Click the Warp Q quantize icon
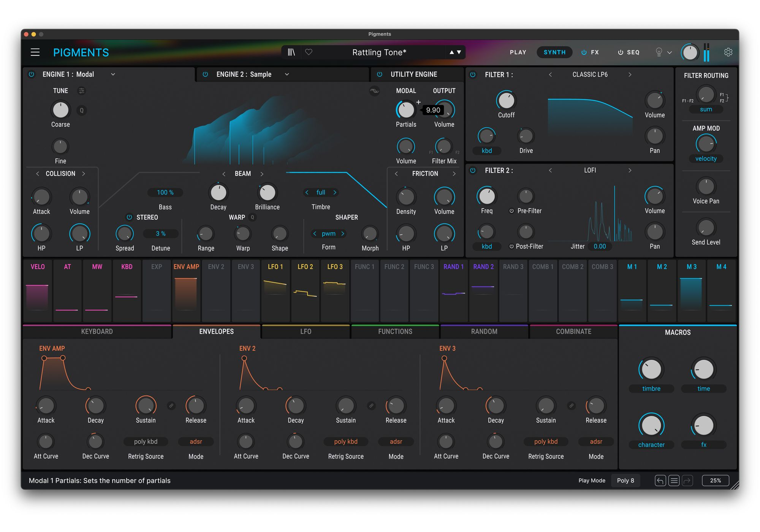 (252, 217)
